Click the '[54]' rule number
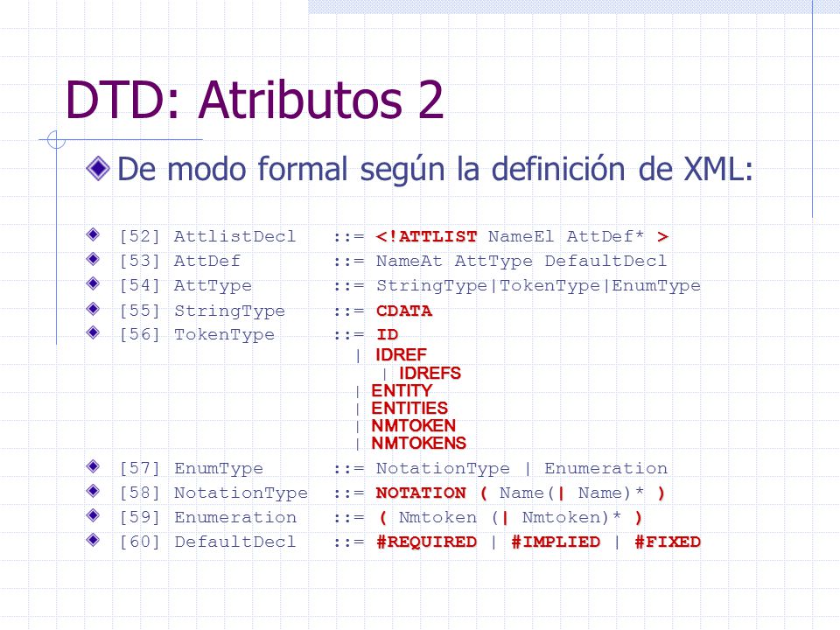 [140, 285]
